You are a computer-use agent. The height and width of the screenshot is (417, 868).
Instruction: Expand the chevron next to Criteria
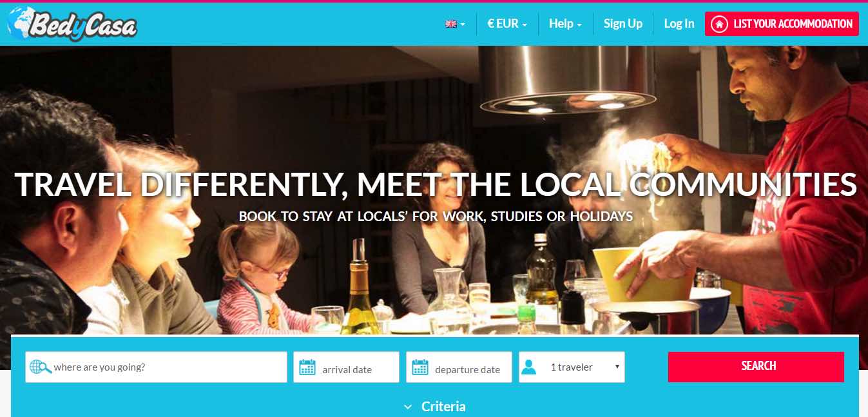pos(408,407)
